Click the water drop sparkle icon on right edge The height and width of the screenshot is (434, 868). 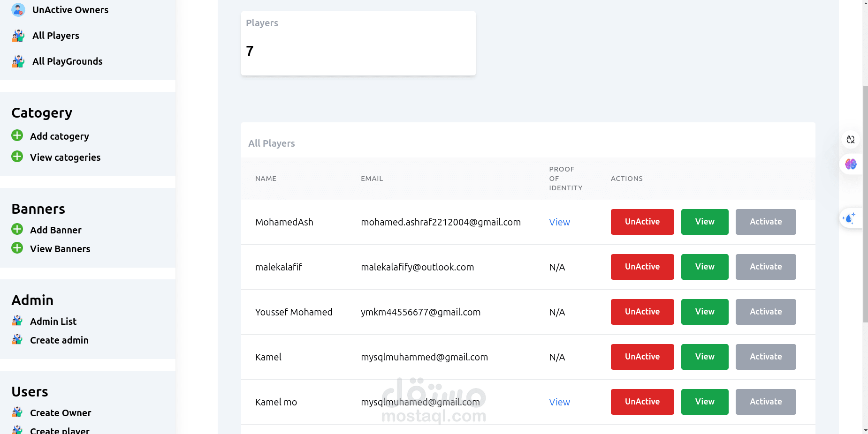pyautogui.click(x=849, y=218)
